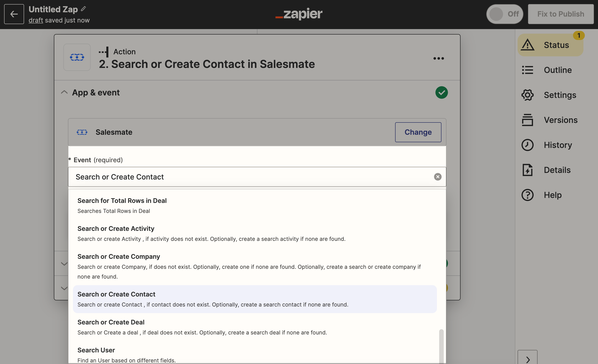The width and height of the screenshot is (598, 364).
Task: Open the Outline tab
Action: pos(558,70)
